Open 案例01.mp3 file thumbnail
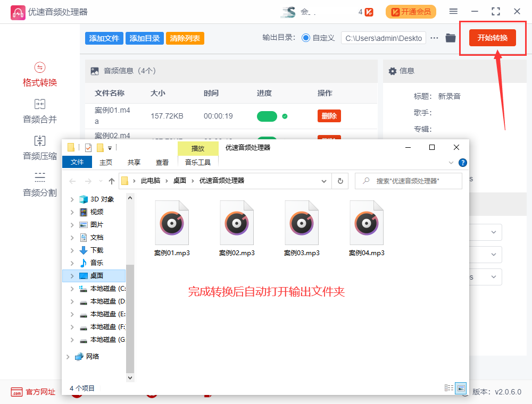Screen dimensions: 532x404 click(x=172, y=223)
